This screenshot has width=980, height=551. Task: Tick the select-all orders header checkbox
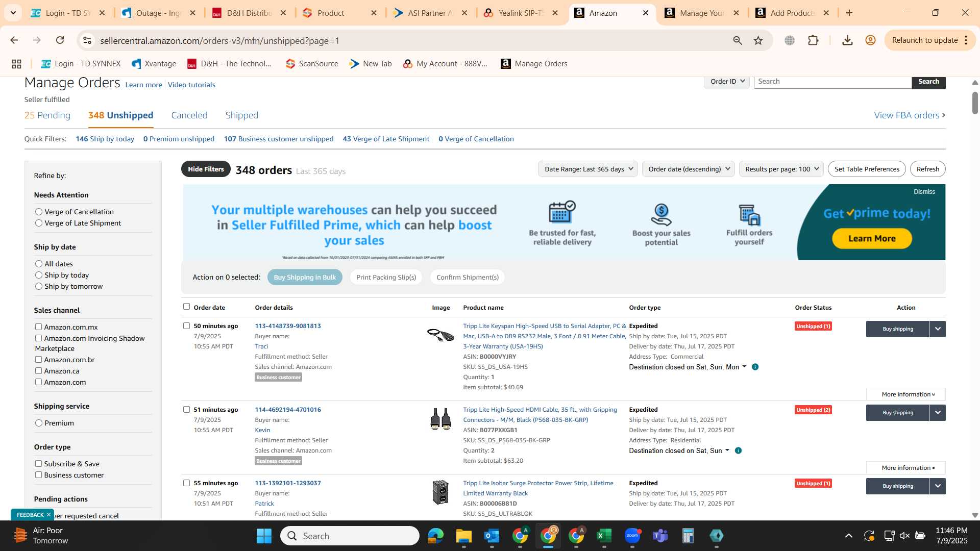click(186, 307)
